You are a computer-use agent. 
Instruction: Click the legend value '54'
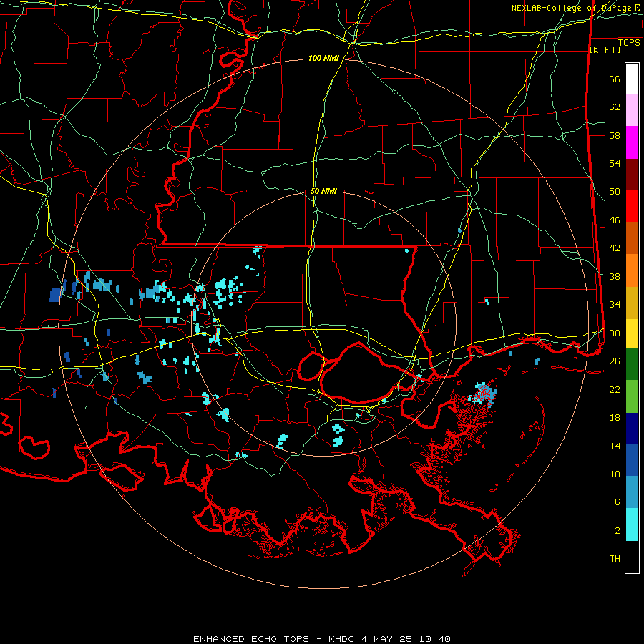(x=615, y=163)
